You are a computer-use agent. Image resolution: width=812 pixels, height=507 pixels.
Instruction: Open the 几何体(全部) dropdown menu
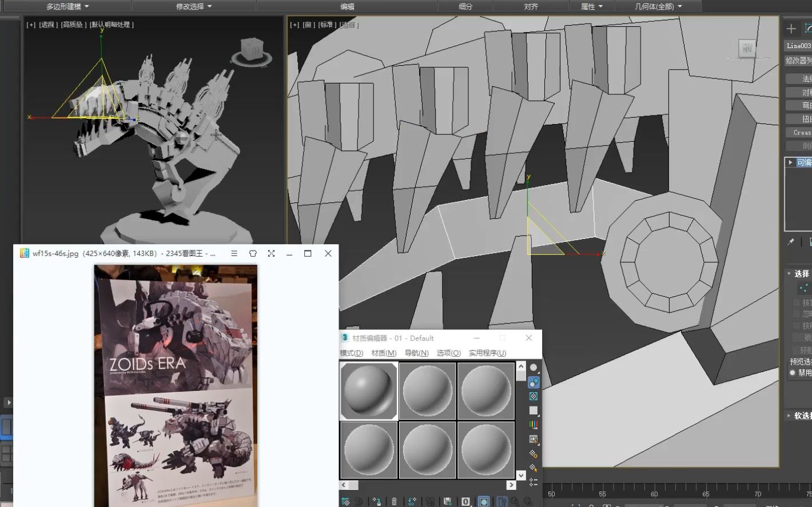pyautogui.click(x=654, y=6)
